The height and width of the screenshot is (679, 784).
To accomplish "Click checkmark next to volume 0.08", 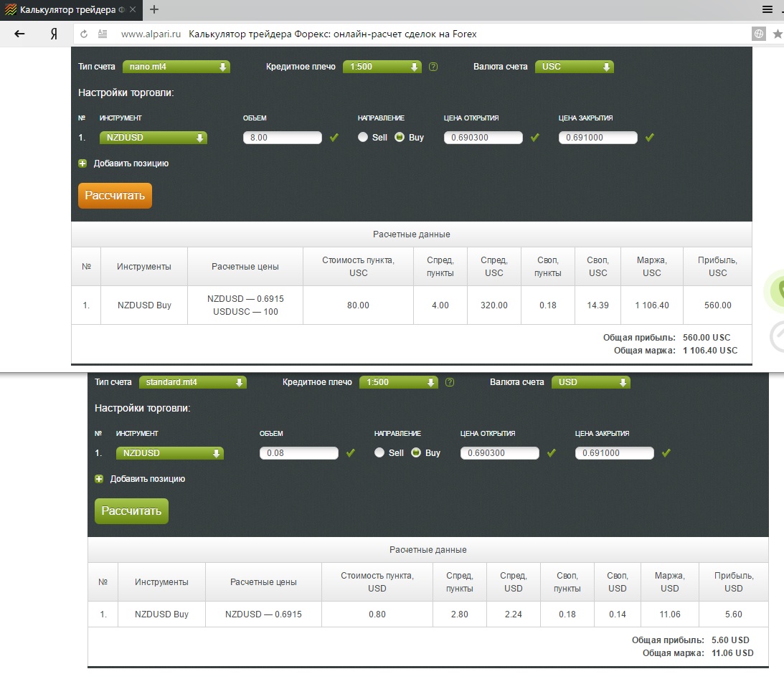I will click(x=351, y=452).
